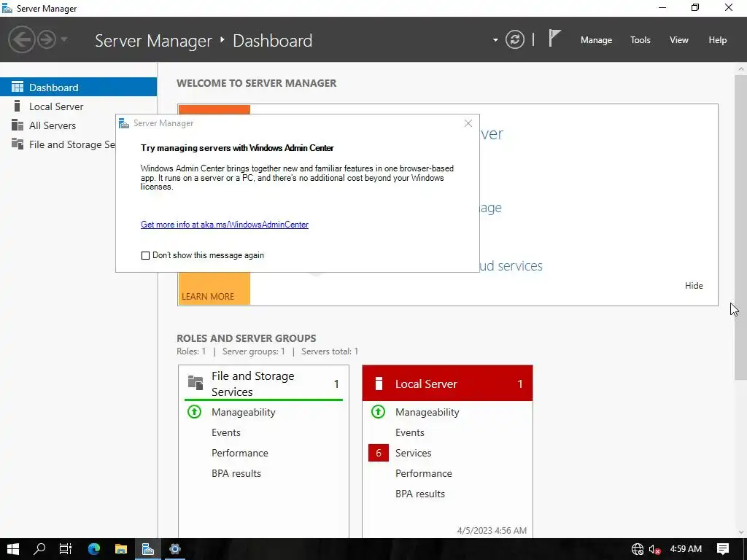
Task: Hide the welcome tile
Action: point(694,286)
